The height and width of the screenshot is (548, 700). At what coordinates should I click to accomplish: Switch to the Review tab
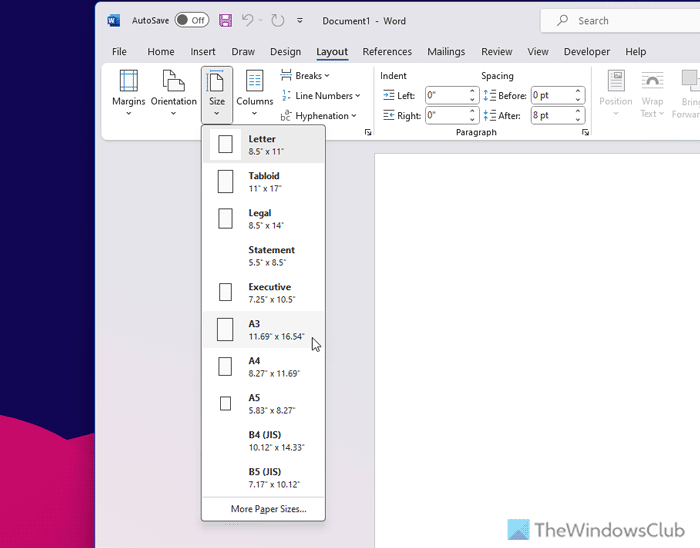pos(496,52)
